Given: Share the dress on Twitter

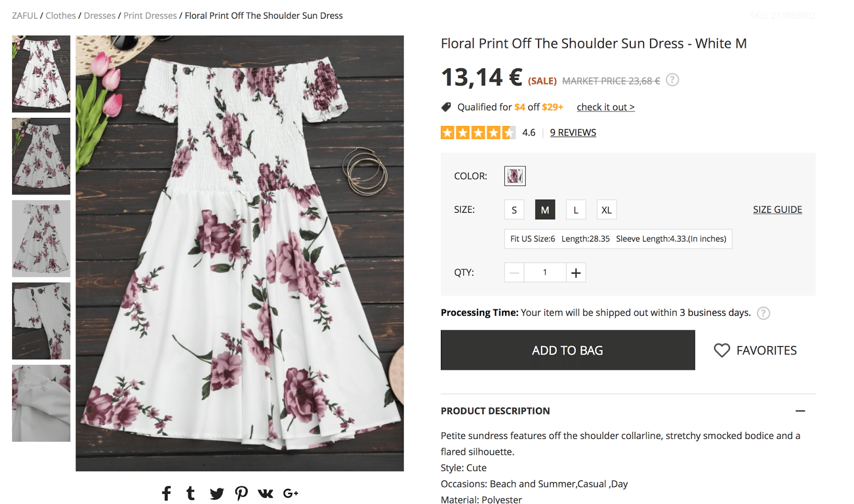Looking at the screenshot, I should click(x=216, y=493).
